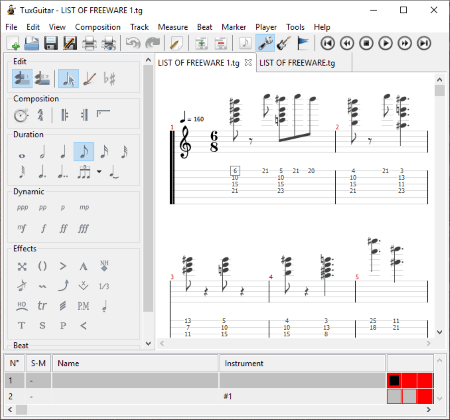
Task: Apply trill tr effect
Action: coord(42,305)
